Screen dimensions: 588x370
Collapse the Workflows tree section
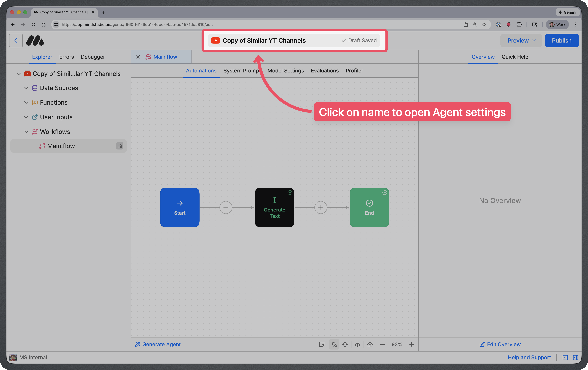click(x=26, y=132)
